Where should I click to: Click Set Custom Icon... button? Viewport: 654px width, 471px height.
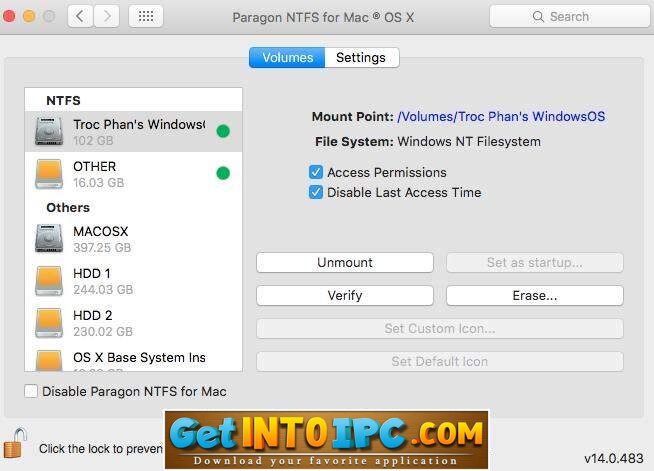[x=440, y=328]
